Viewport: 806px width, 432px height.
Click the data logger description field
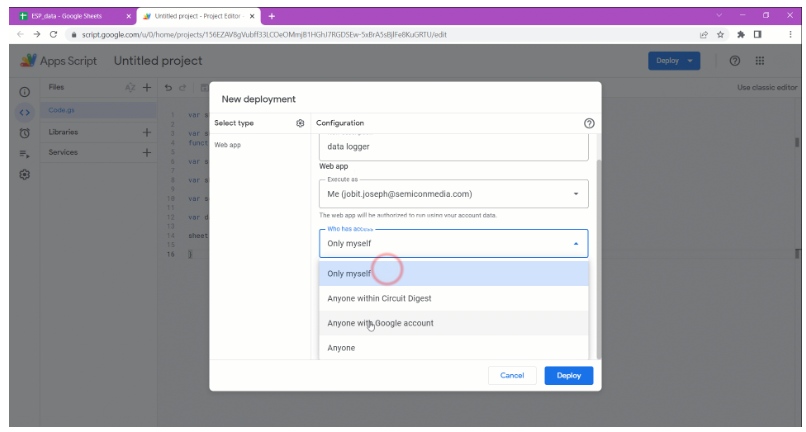click(453, 146)
